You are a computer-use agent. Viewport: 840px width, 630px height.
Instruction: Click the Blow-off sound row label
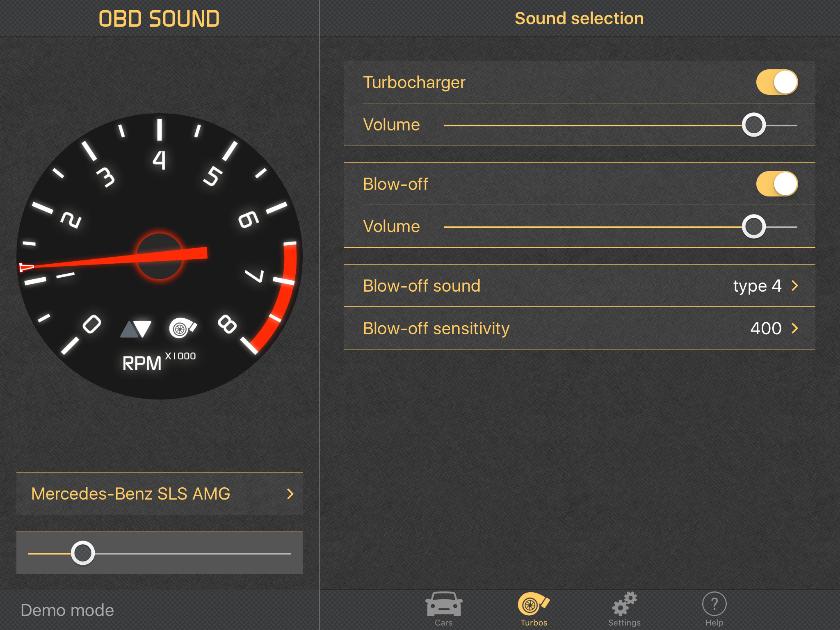(422, 286)
